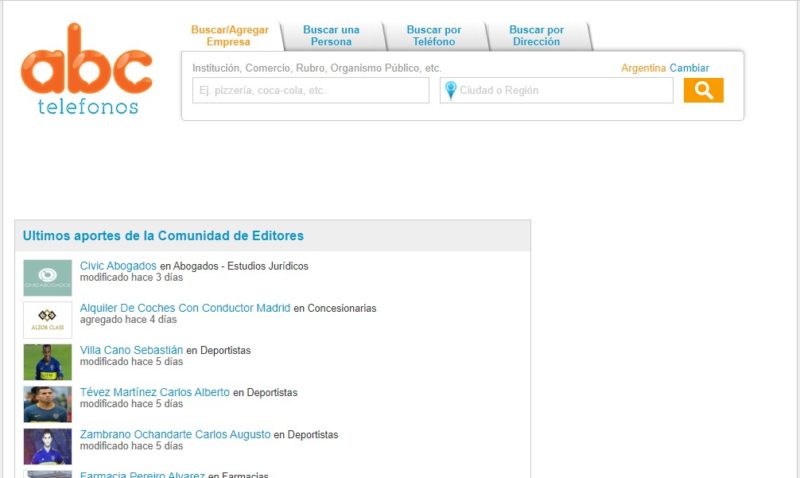
Task: Open the Civic Abogados listing link
Action: point(118,266)
